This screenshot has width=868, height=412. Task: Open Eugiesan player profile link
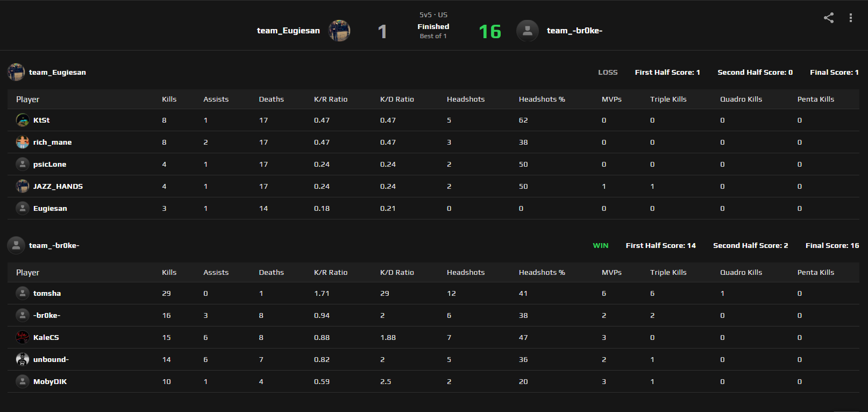click(50, 208)
